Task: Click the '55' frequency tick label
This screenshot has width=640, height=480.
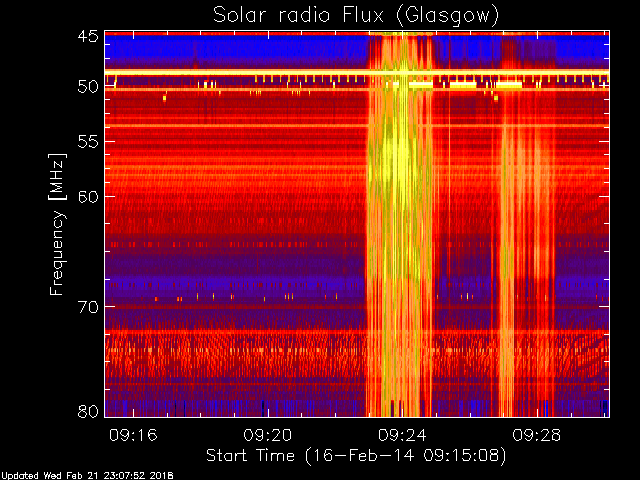Action: point(88,142)
